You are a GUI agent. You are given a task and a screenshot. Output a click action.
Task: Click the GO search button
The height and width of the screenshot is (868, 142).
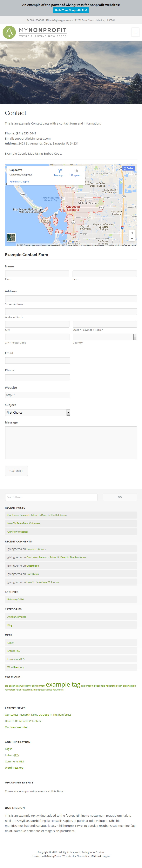tap(120, 497)
